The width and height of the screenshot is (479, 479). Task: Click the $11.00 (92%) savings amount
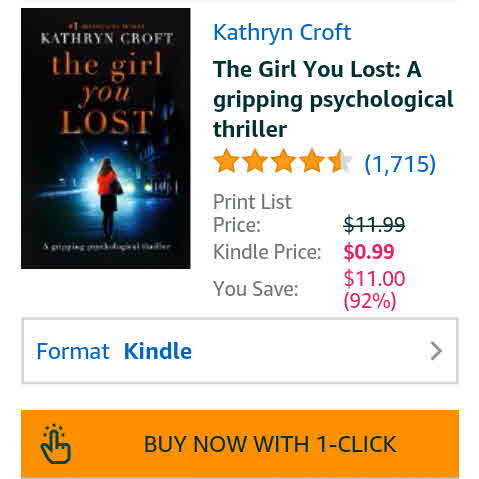(374, 290)
